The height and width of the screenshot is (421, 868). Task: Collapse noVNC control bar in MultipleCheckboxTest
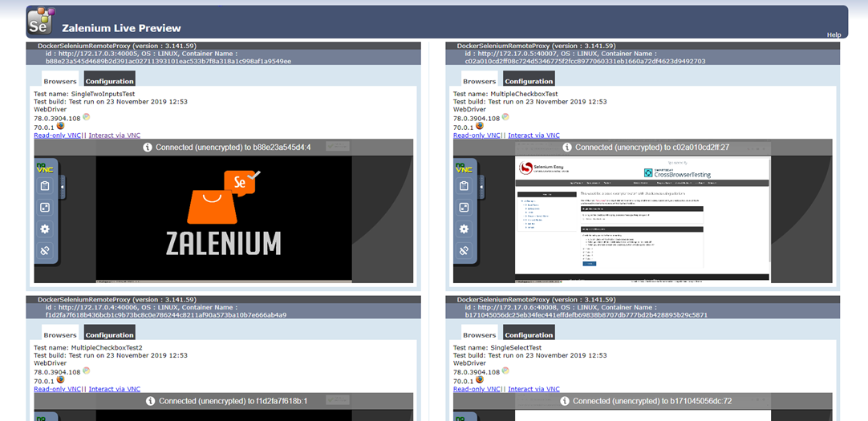(482, 187)
